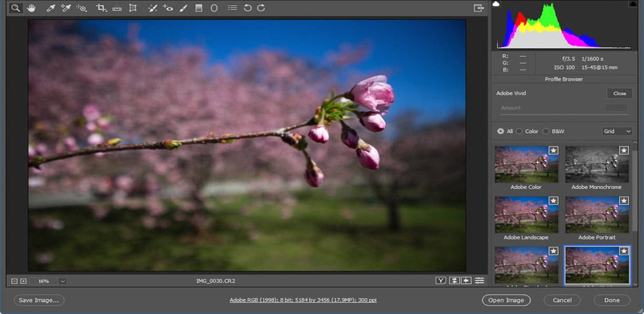Click the Adobe Vivid profile name label
This screenshot has height=314, width=644.
coord(511,93)
